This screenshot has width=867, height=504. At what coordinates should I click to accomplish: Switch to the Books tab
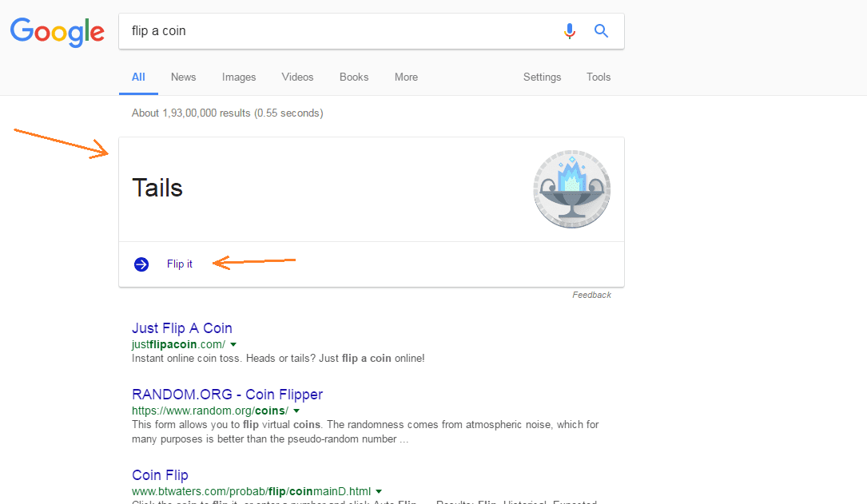click(354, 77)
